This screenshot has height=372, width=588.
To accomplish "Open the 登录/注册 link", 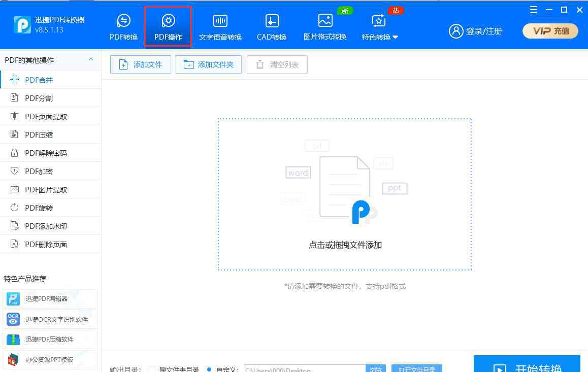I will coord(484,31).
